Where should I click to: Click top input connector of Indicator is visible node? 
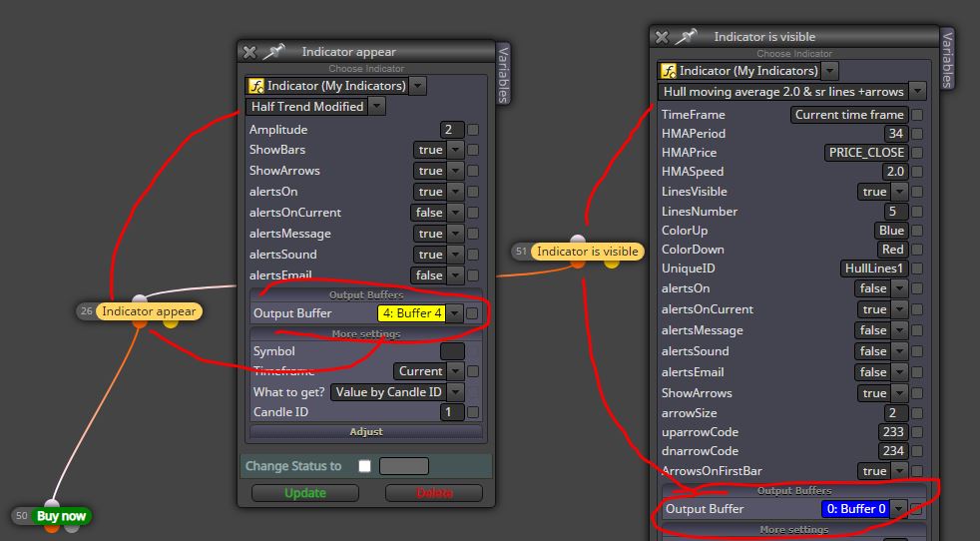pos(578,240)
